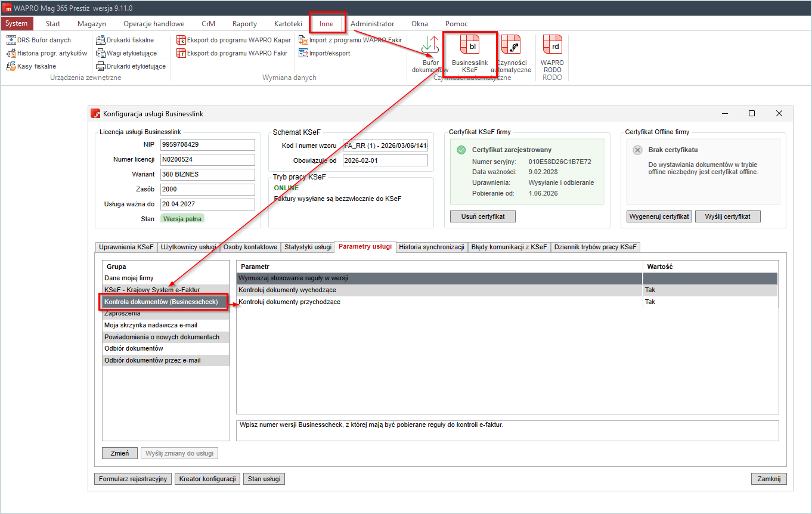The width and height of the screenshot is (812, 514).
Task: Open Błędy komunikacji z KSeF tab
Action: pyautogui.click(x=509, y=247)
